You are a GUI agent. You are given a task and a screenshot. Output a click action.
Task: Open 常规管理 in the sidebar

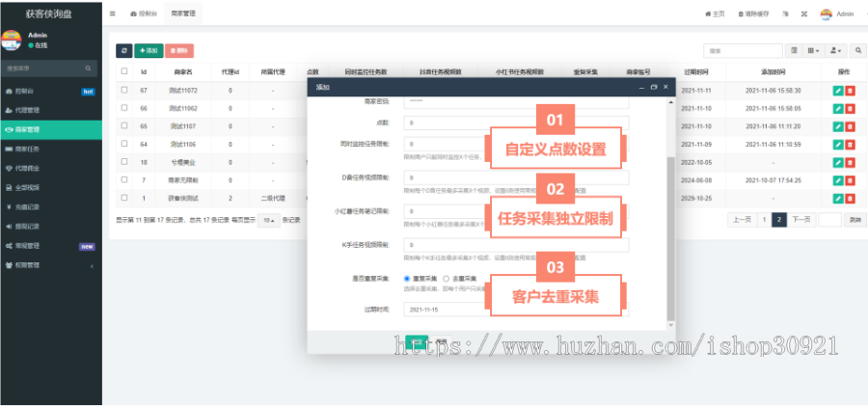(x=51, y=246)
